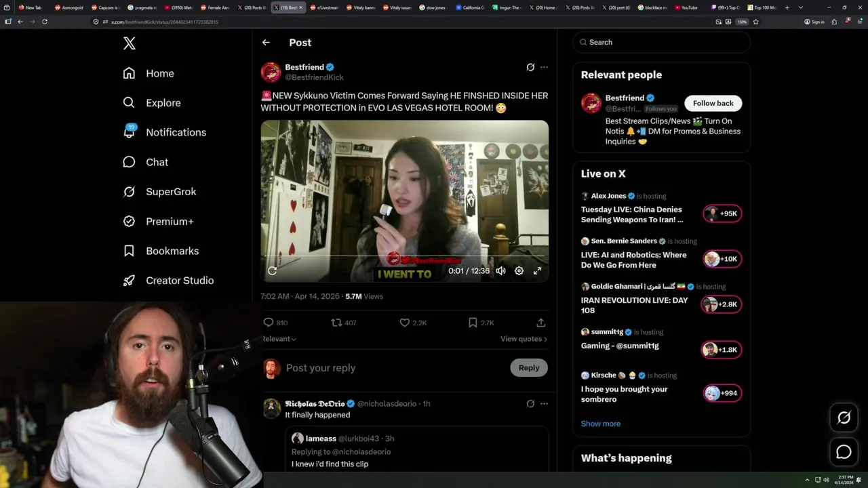The width and height of the screenshot is (868, 488).
Task: Open SuperGrok from the sidebar
Action: tap(159, 192)
